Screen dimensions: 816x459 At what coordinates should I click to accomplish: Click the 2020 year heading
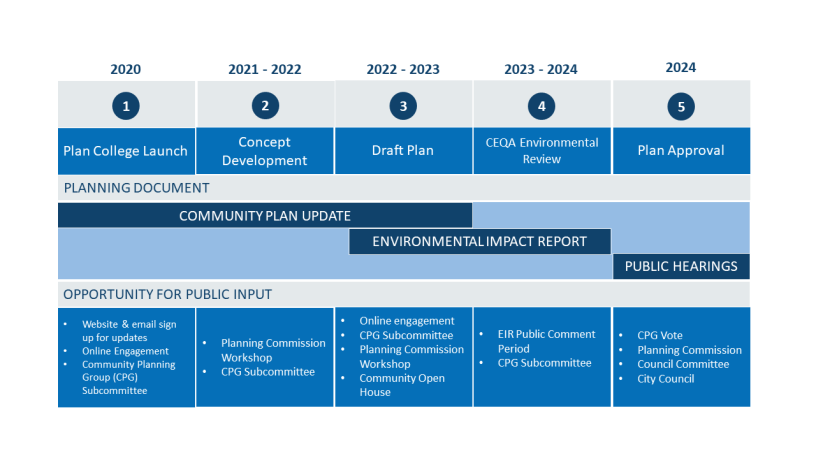click(125, 69)
